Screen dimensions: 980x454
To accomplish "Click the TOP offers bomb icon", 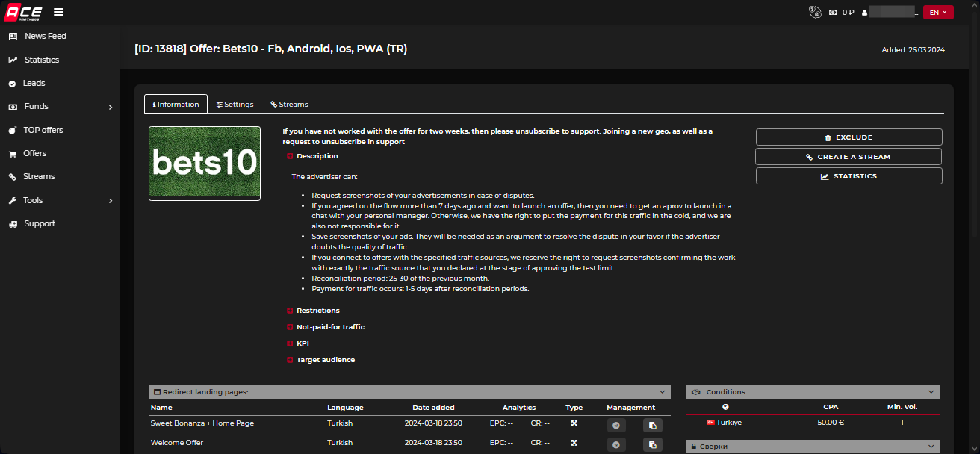I will [x=13, y=130].
